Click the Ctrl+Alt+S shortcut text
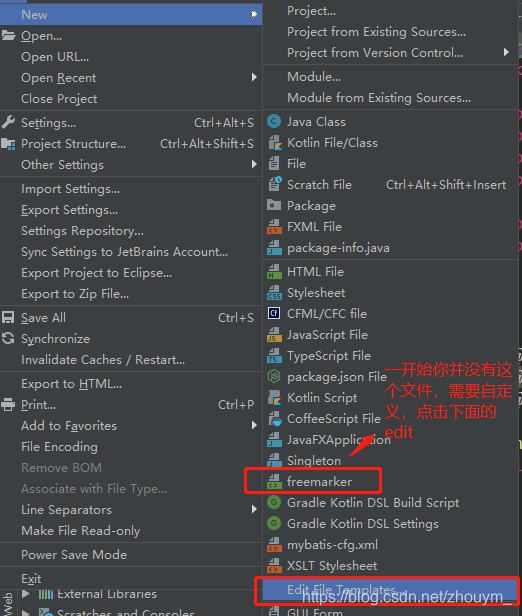The image size is (522, 616). click(224, 123)
